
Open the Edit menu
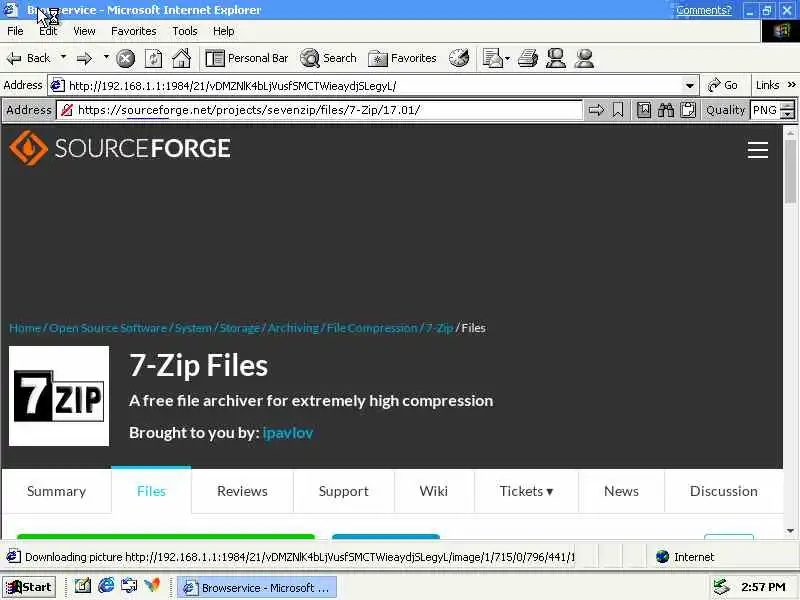click(x=48, y=31)
